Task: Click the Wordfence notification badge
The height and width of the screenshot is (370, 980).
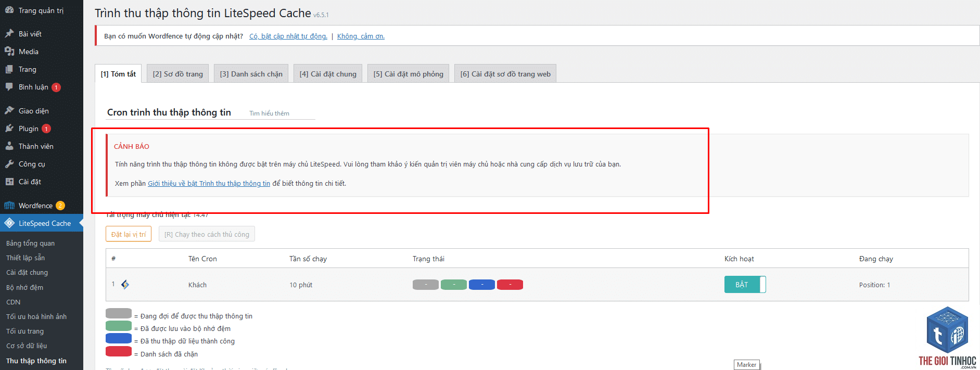Action: pos(60,206)
